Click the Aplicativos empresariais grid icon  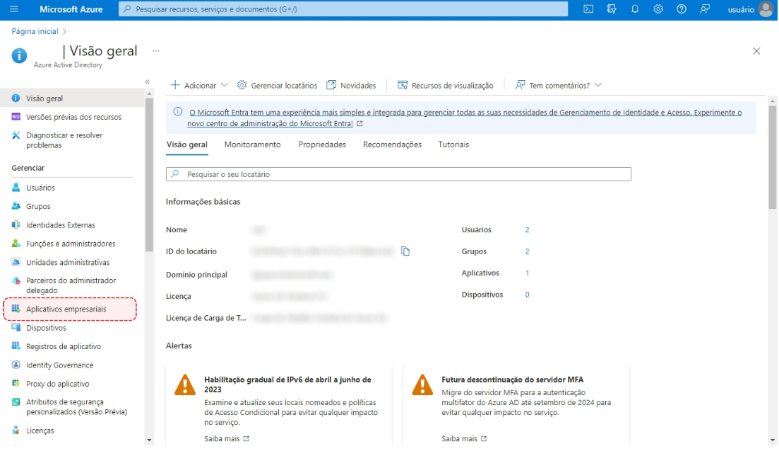(16, 308)
